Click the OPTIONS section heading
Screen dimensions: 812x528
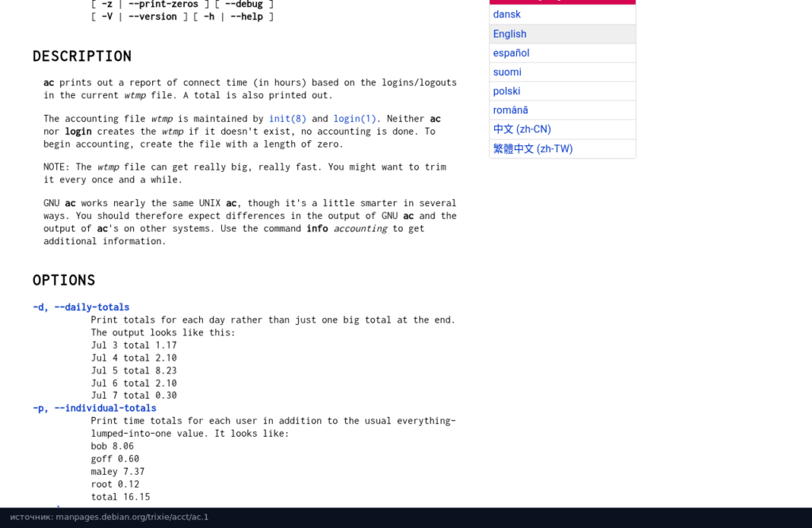click(x=63, y=281)
